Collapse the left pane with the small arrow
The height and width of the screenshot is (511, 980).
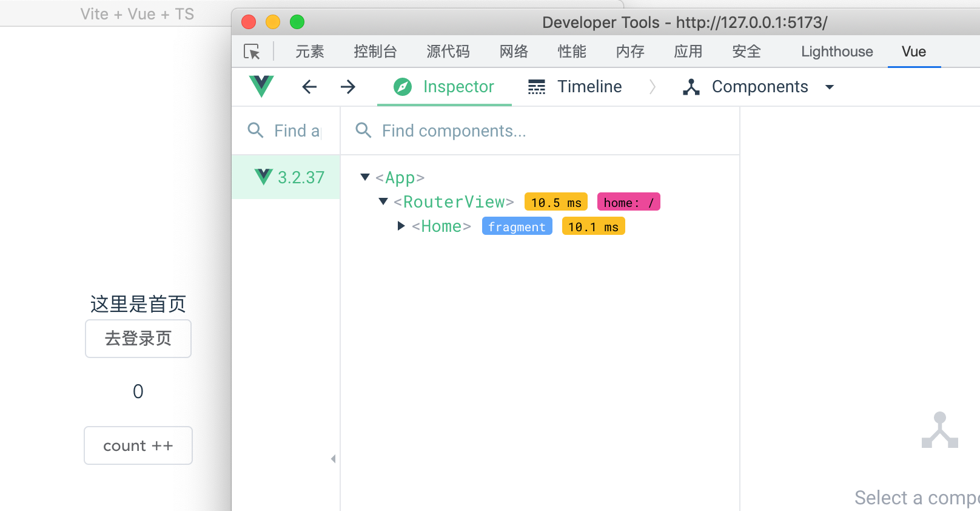[x=333, y=459]
